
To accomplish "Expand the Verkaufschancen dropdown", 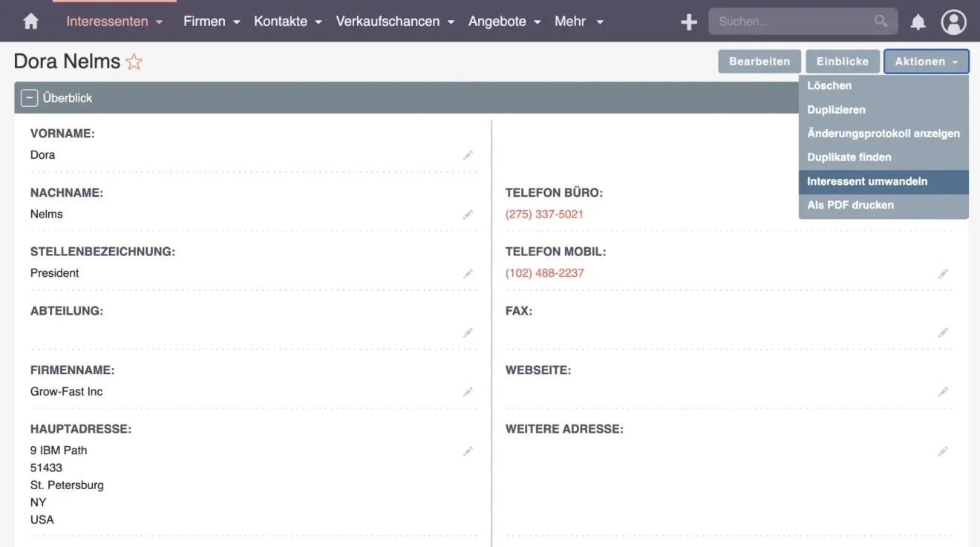I will [395, 21].
